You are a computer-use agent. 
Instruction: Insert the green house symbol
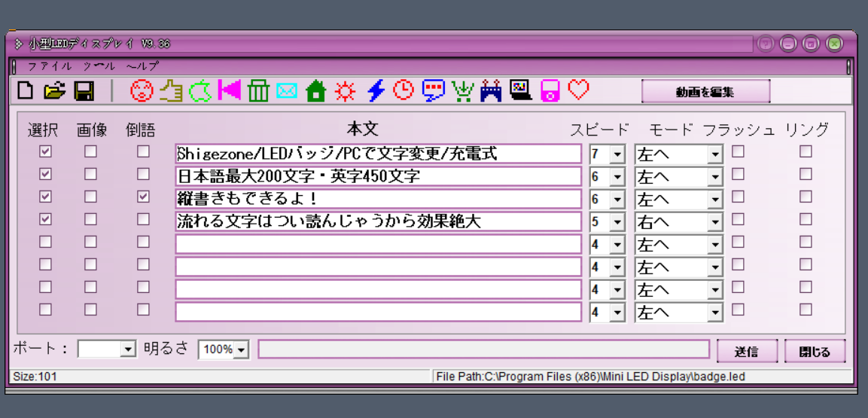pyautogui.click(x=316, y=90)
